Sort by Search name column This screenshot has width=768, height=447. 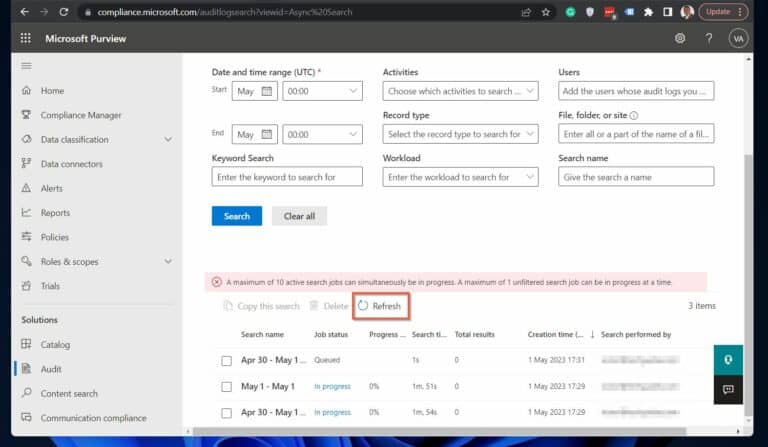[262, 334]
